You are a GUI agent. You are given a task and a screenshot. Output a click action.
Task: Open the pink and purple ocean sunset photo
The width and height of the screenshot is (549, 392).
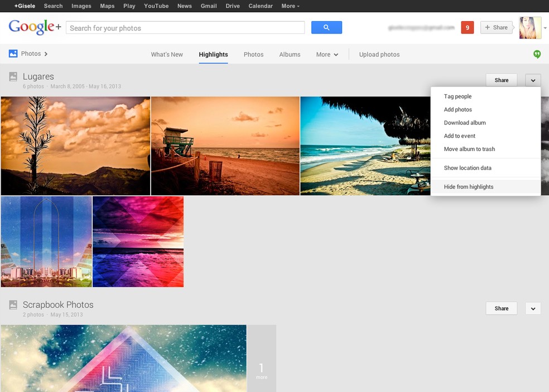138,241
